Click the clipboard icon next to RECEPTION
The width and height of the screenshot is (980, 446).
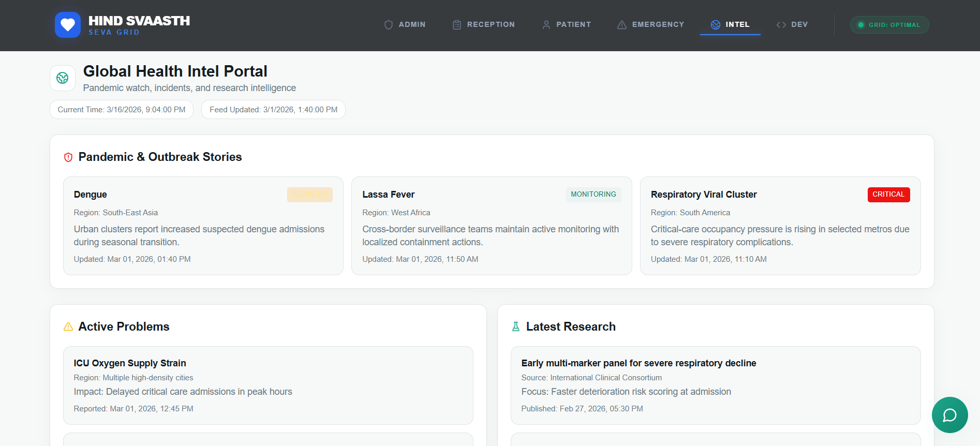[457, 25]
